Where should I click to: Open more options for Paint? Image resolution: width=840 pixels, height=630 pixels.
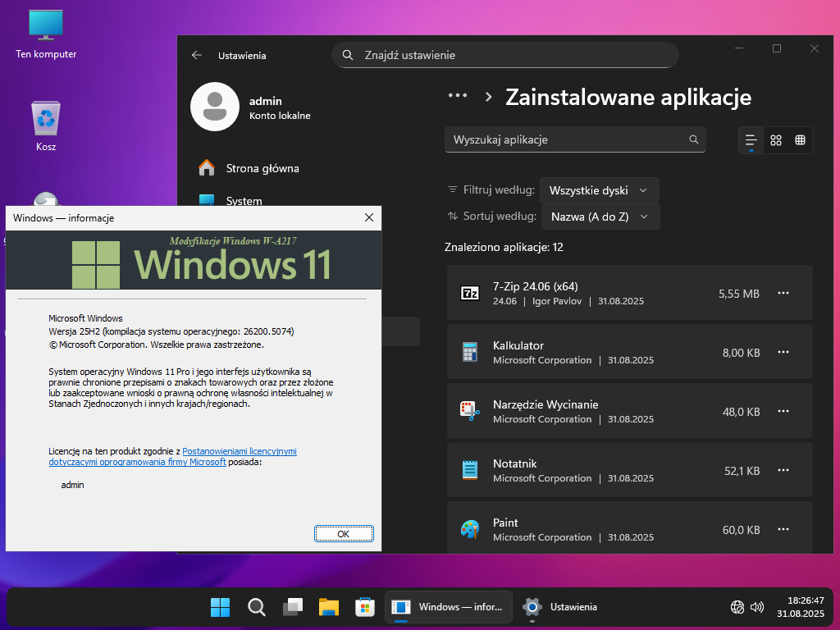[x=783, y=529]
